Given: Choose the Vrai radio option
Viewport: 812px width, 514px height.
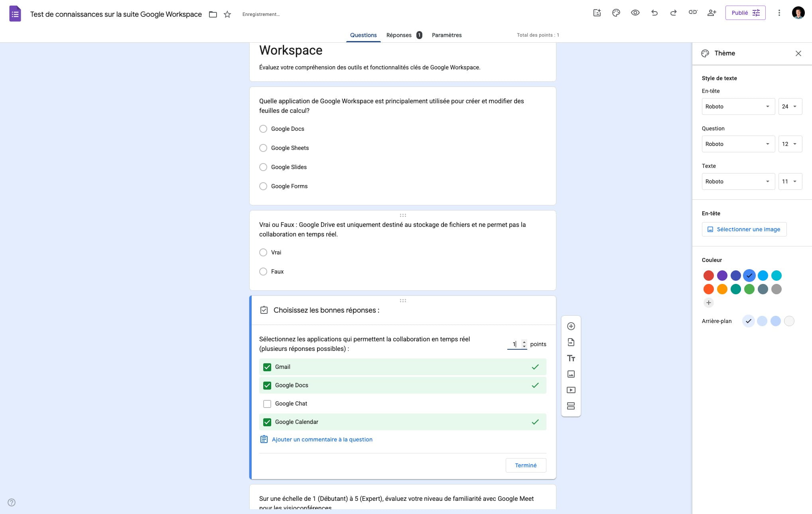Looking at the screenshot, I should (263, 252).
